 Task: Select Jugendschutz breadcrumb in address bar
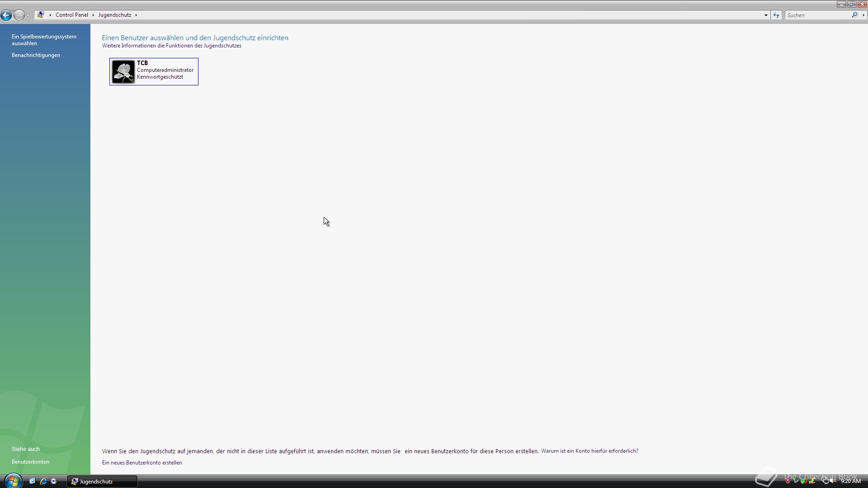point(115,15)
